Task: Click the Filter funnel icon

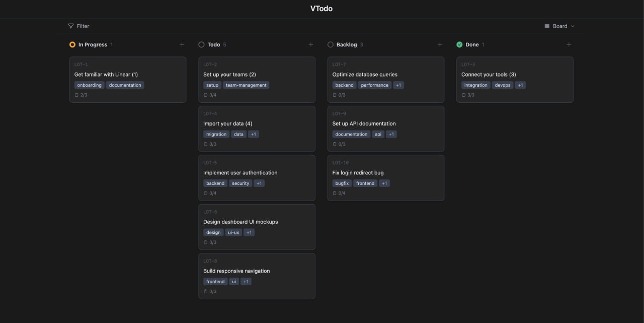Action: tap(70, 26)
